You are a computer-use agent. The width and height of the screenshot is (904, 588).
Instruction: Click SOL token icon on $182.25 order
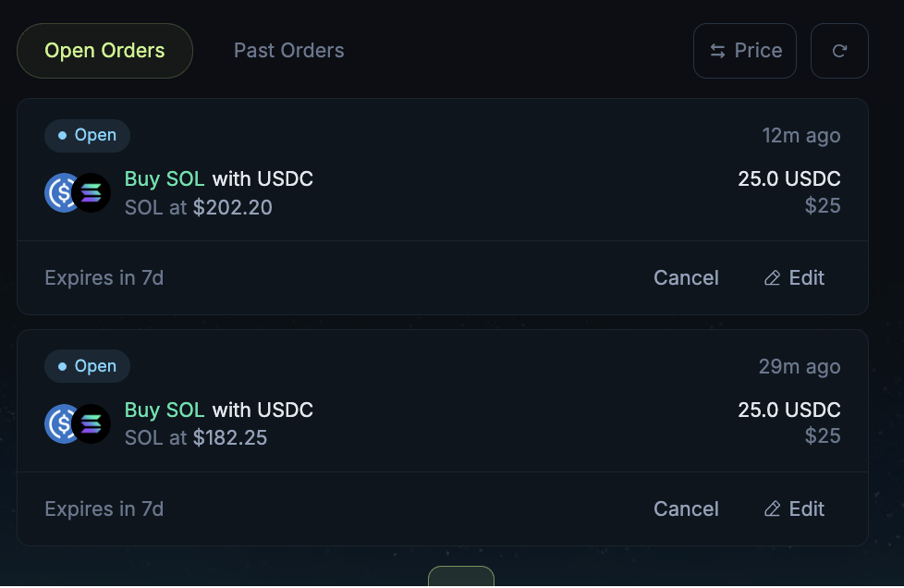pos(92,423)
